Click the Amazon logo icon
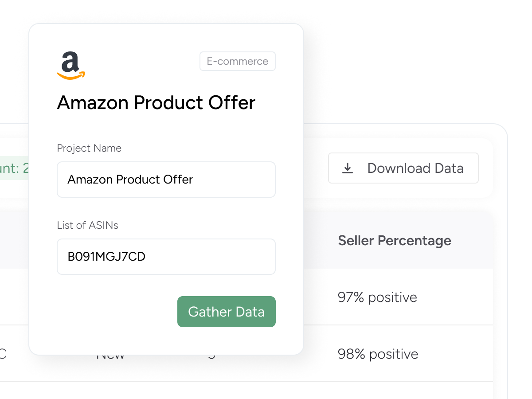The image size is (532, 399). [71, 66]
